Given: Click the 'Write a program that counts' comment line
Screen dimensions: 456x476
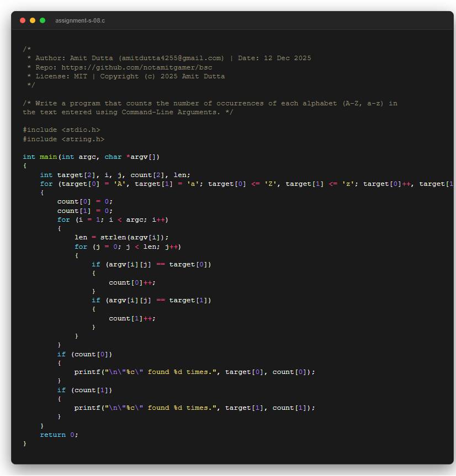Looking at the screenshot, I should [x=210, y=103].
